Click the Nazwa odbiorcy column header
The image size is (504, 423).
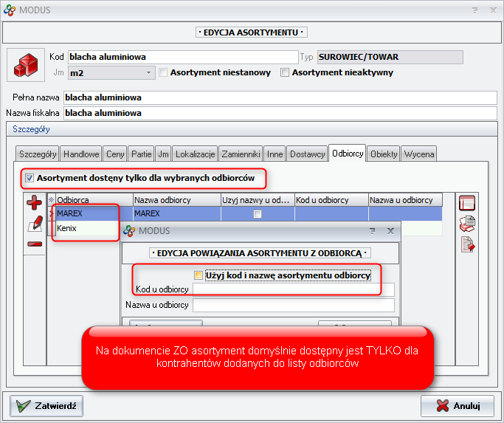pyautogui.click(x=177, y=200)
